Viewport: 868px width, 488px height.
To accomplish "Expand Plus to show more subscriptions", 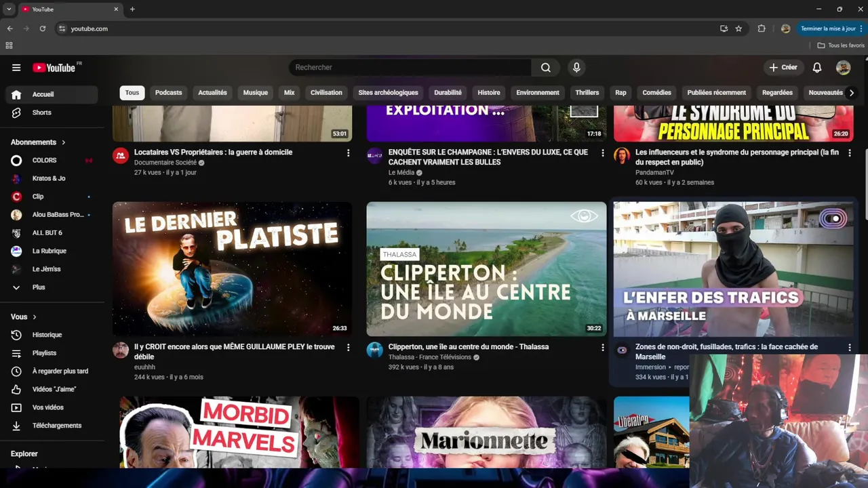I will click(52, 287).
